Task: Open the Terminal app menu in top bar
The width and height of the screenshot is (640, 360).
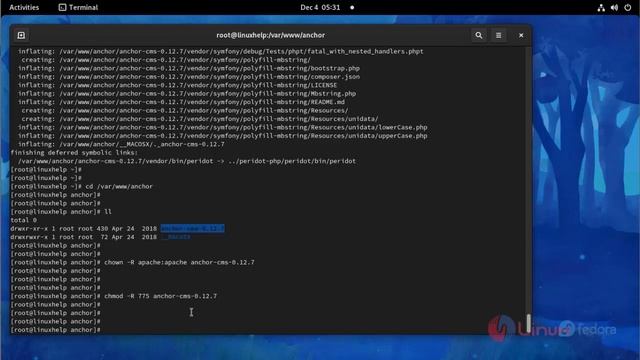Action: (78, 7)
